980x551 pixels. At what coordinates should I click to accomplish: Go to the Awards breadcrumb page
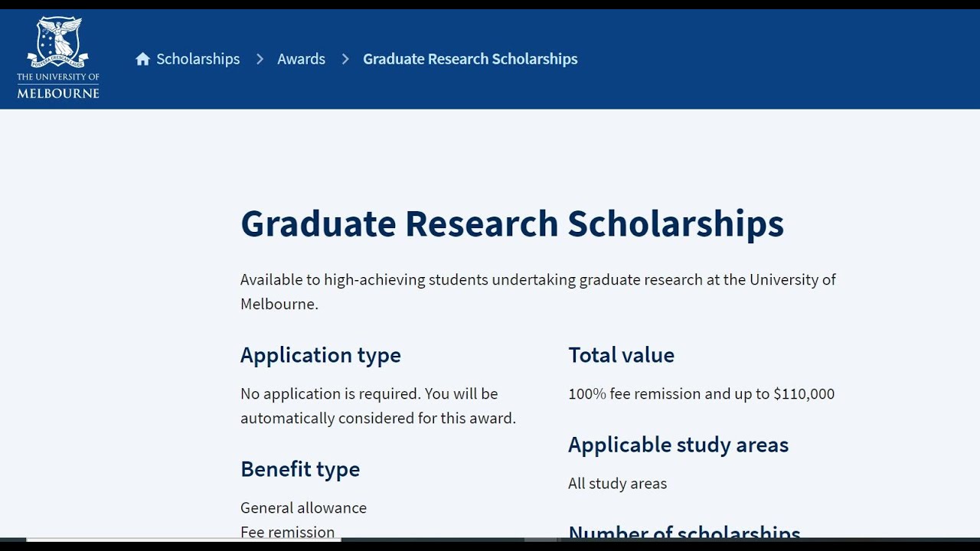301,59
